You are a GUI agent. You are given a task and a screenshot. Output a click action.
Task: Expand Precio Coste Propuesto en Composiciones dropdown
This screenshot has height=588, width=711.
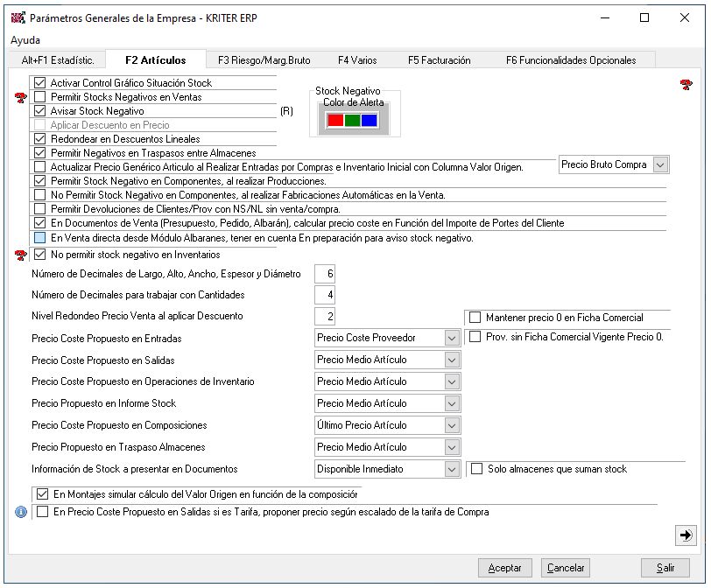click(452, 425)
